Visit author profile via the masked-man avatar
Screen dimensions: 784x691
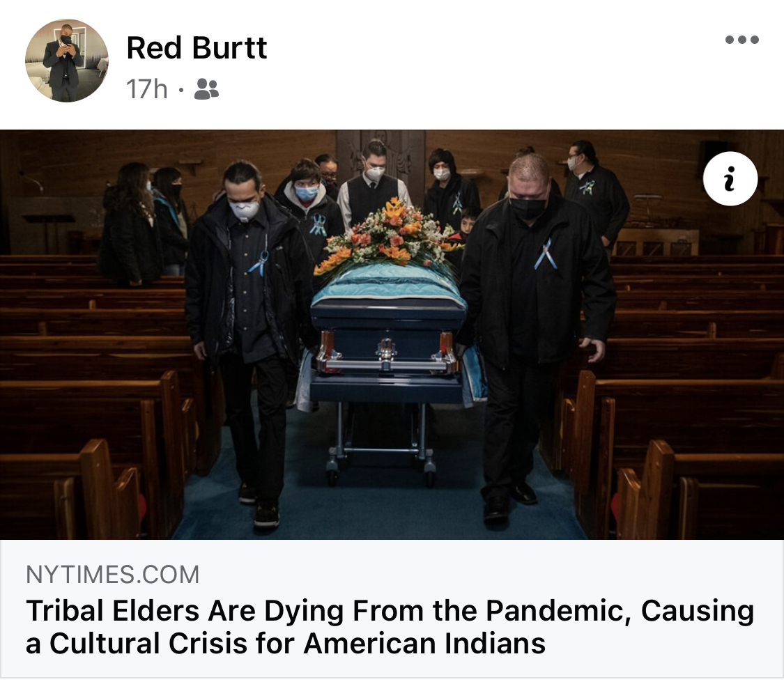[66, 61]
